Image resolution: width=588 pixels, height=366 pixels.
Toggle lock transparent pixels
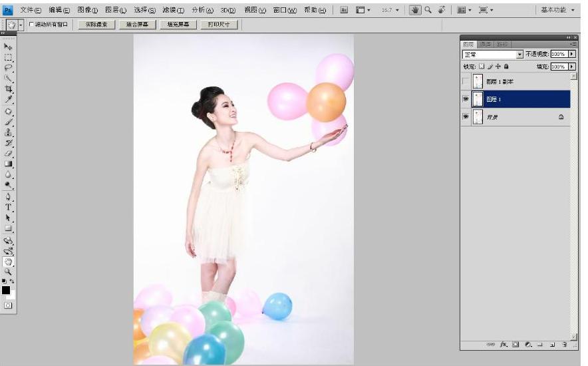tap(482, 67)
